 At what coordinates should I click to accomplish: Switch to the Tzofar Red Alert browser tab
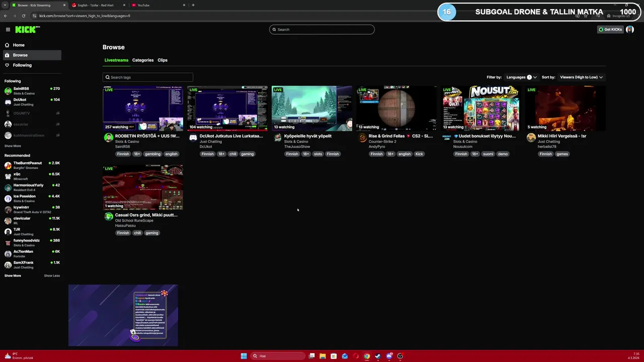point(98,5)
